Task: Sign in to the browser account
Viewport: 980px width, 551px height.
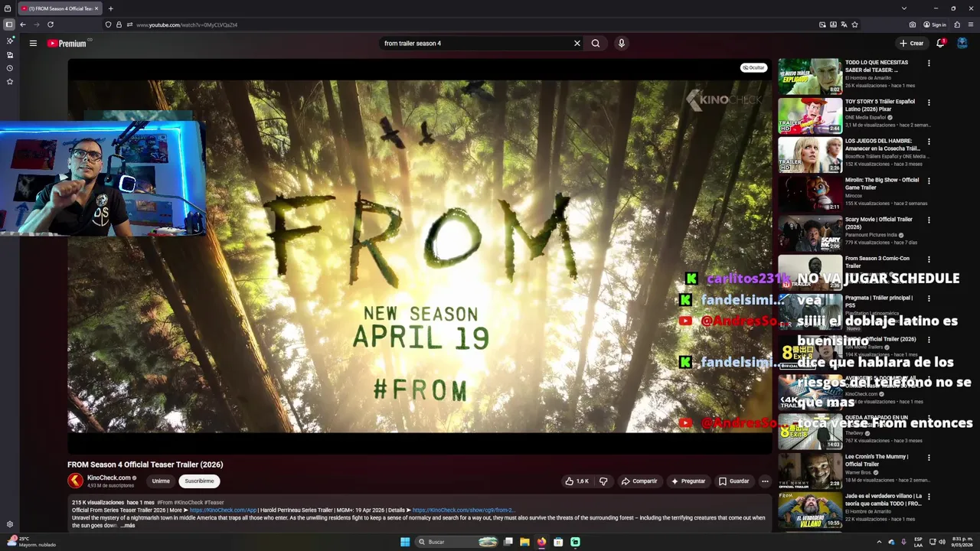Action: point(935,24)
